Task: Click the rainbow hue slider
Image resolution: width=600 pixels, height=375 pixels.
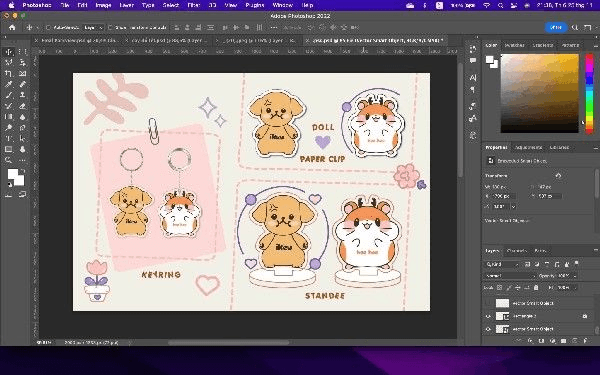Action: tap(589, 93)
